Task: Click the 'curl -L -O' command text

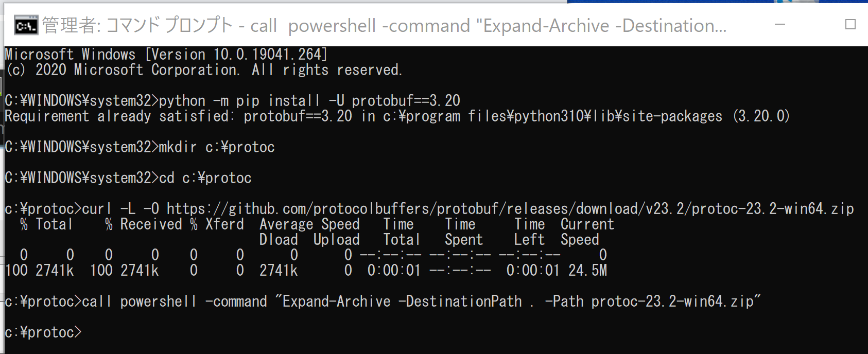Action: tap(120, 209)
